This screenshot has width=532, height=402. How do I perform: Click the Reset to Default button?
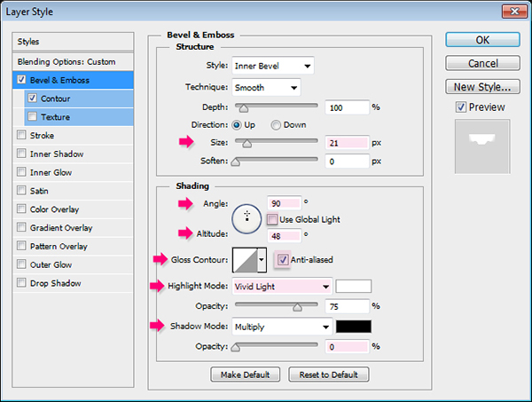[328, 374]
